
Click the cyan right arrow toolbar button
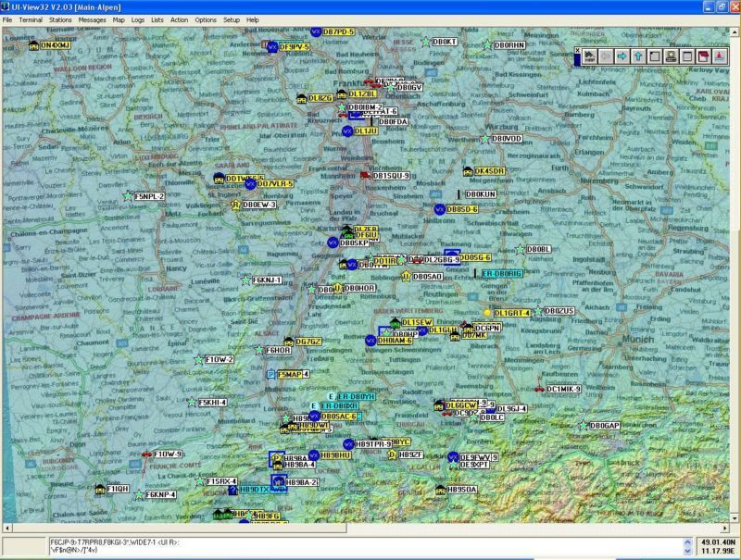pyautogui.click(x=623, y=57)
